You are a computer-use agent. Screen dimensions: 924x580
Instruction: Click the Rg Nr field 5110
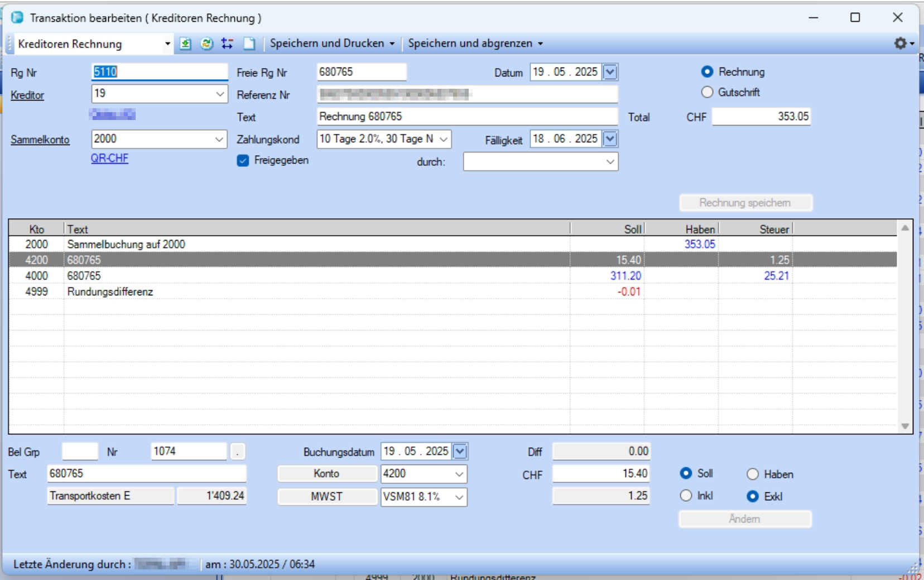click(x=160, y=71)
